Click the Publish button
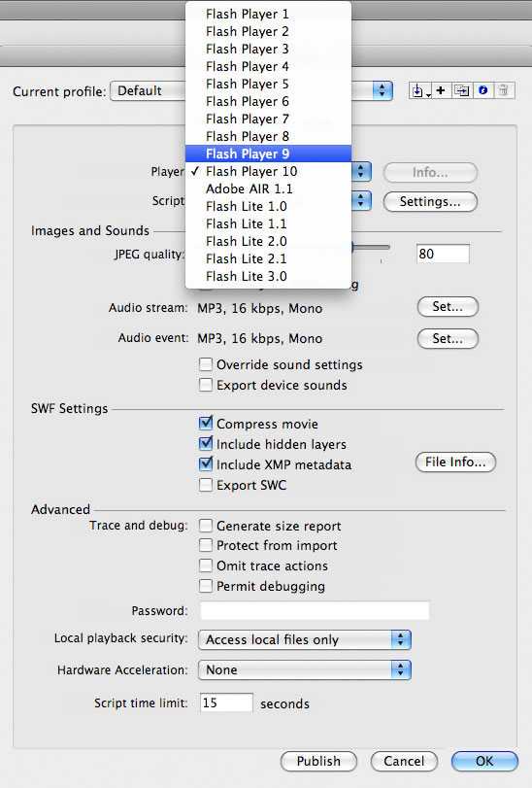 [318, 762]
